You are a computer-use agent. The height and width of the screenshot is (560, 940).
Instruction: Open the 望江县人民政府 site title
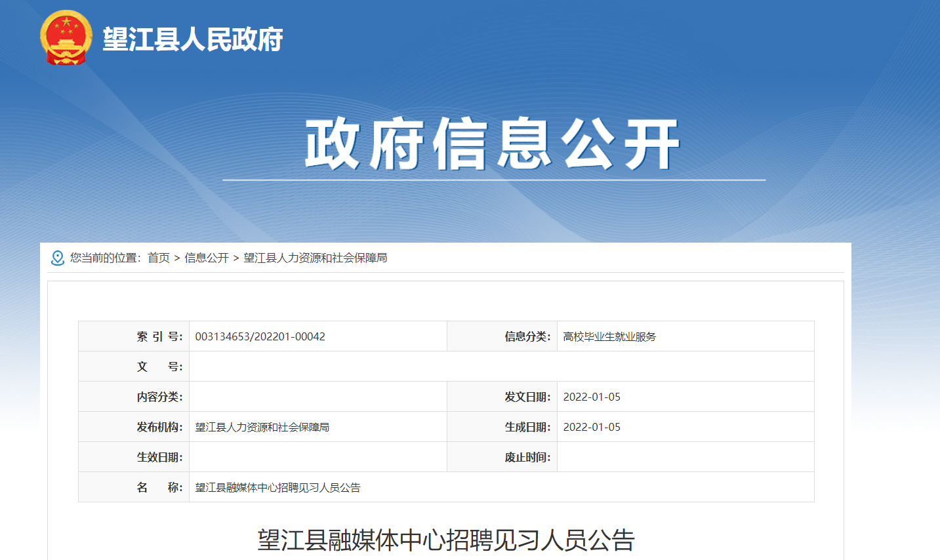[193, 39]
